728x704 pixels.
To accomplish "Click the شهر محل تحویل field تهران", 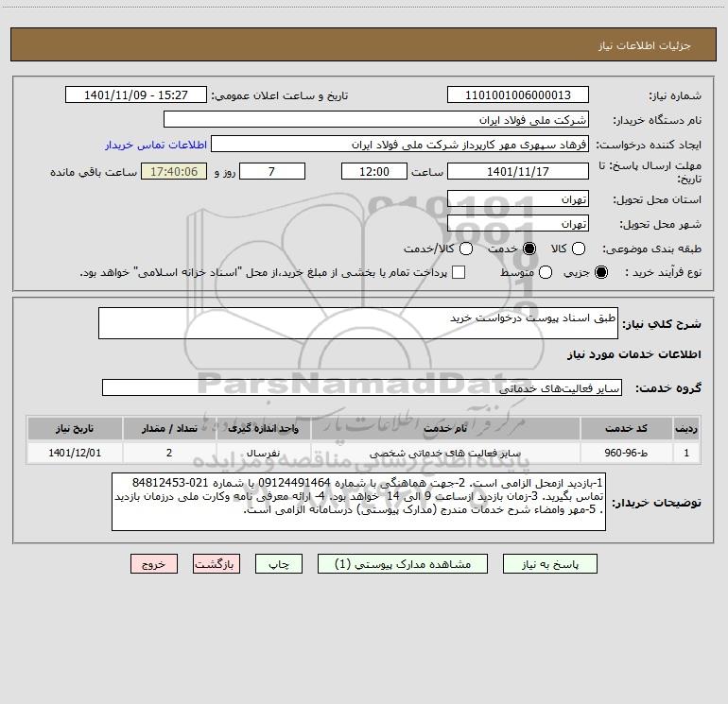I will pos(518,223).
